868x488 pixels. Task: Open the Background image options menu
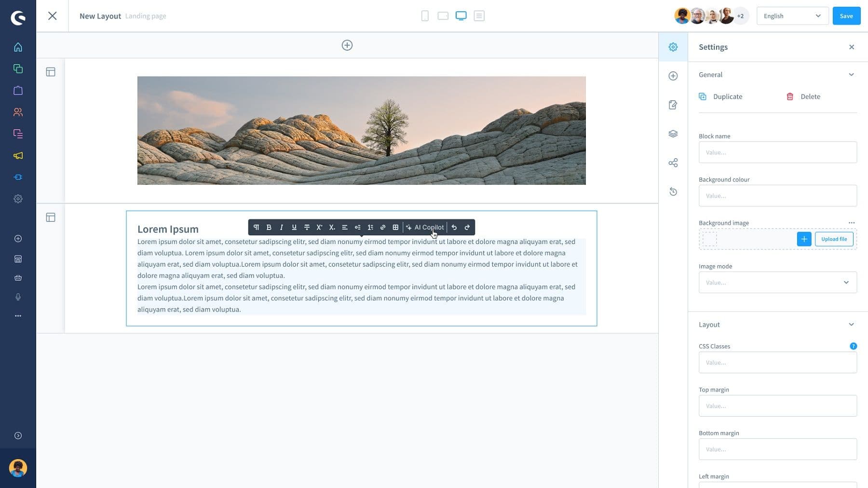[852, 223]
